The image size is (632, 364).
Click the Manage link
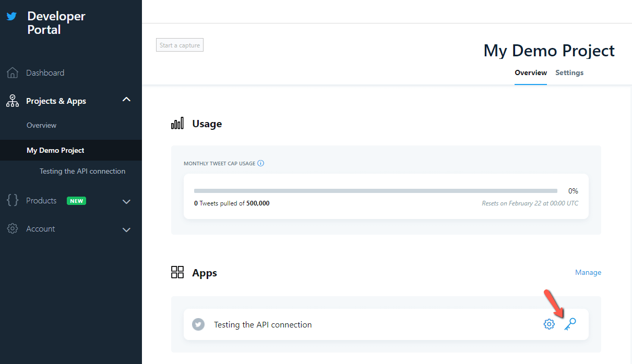pyautogui.click(x=588, y=272)
